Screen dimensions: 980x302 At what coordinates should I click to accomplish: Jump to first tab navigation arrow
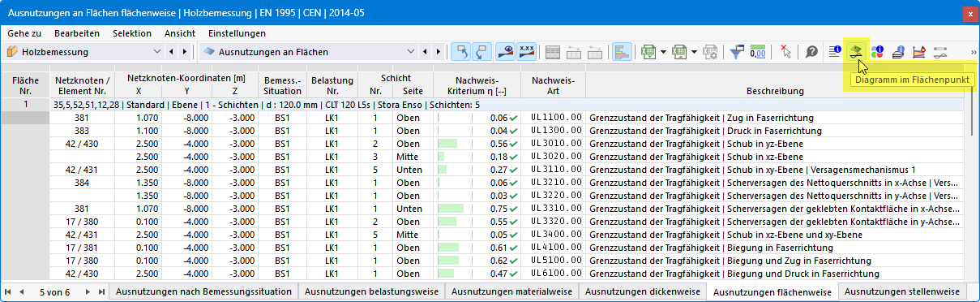[x=8, y=291]
